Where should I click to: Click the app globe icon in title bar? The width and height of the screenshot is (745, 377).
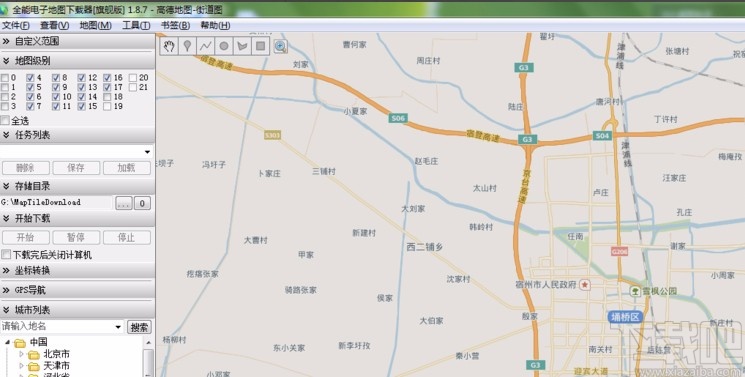[x=4, y=10]
